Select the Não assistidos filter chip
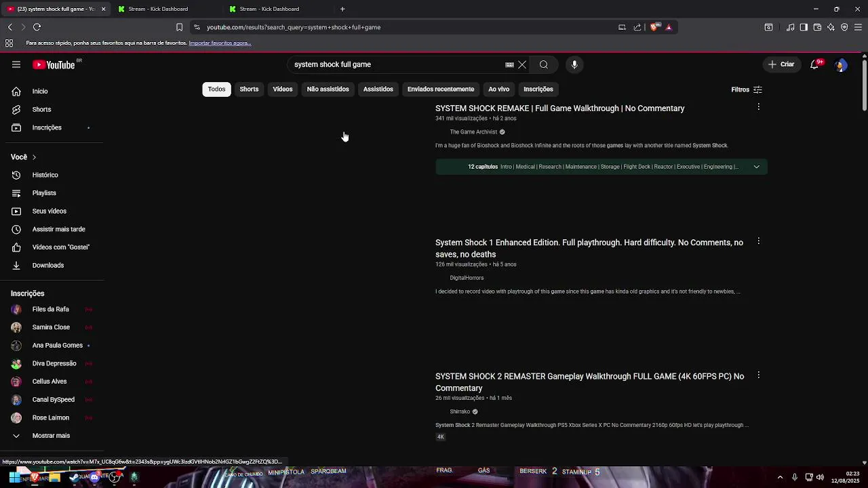The image size is (868, 488). [x=328, y=89]
